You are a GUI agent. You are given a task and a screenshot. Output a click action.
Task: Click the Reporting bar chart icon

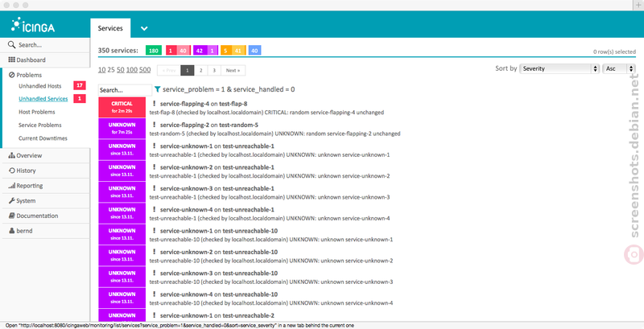(11, 186)
